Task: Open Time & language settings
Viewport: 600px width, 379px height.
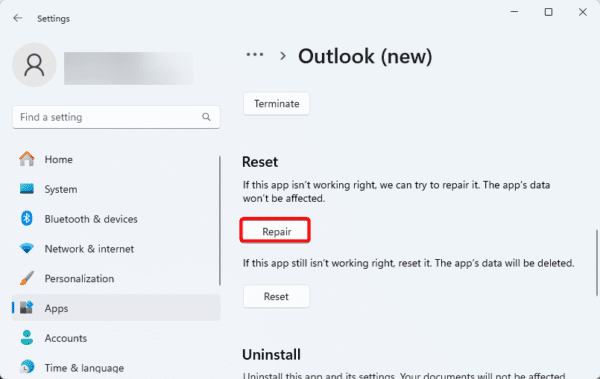Action: [116, 368]
